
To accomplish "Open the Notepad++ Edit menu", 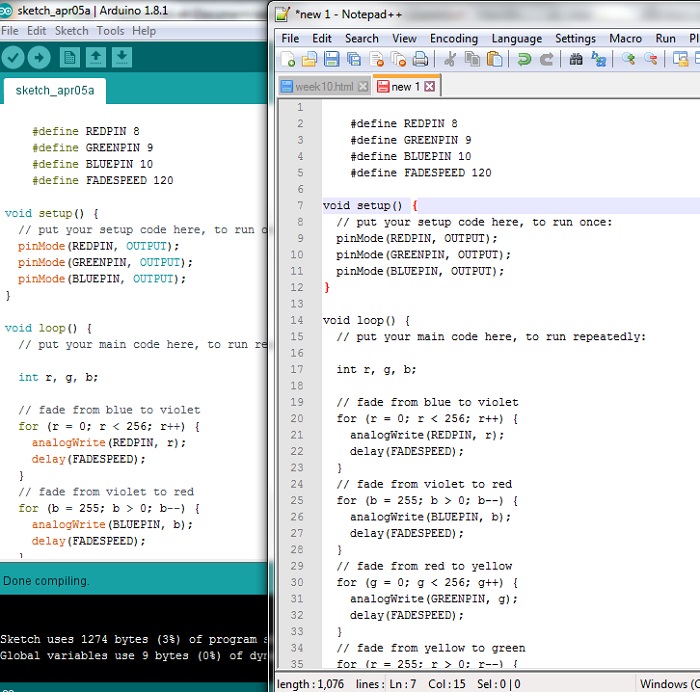I will tap(322, 38).
